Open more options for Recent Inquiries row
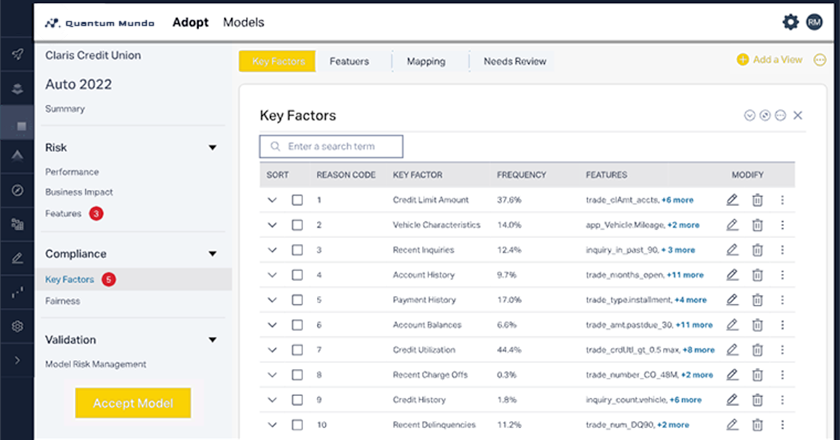This screenshot has height=440, width=840. coord(782,250)
